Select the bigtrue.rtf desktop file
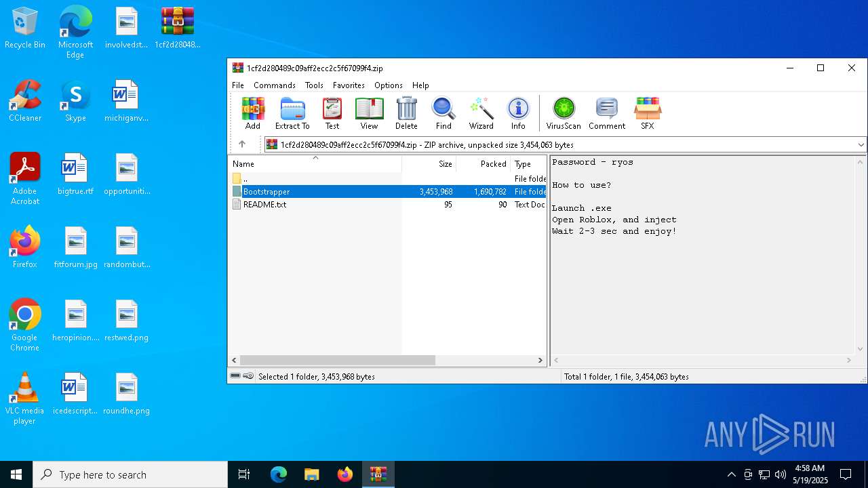868x488 pixels. (x=75, y=175)
